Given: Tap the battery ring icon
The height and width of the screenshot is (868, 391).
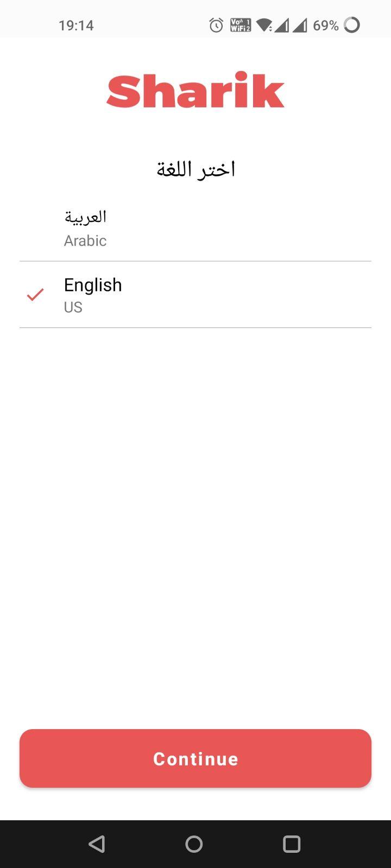Looking at the screenshot, I should [x=352, y=25].
